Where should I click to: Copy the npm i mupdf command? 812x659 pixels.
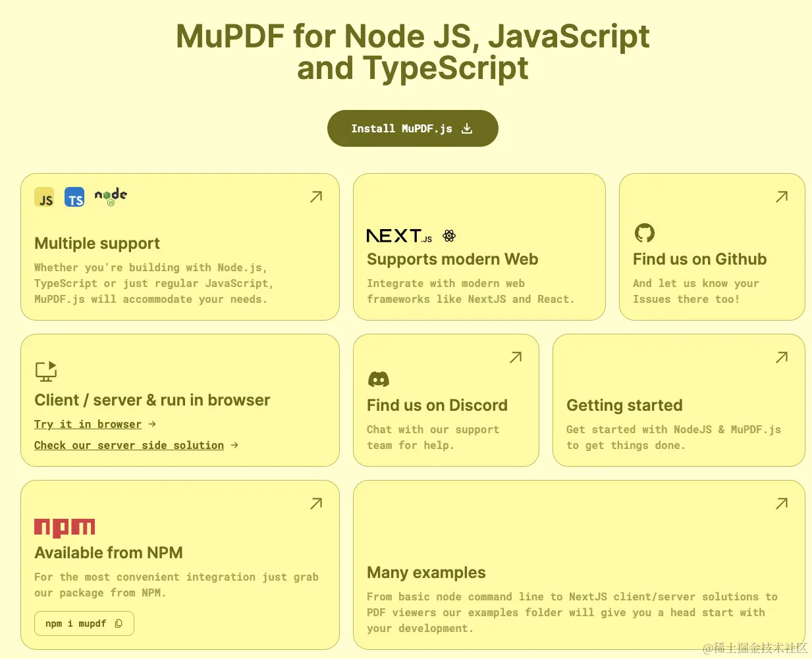[x=119, y=623]
